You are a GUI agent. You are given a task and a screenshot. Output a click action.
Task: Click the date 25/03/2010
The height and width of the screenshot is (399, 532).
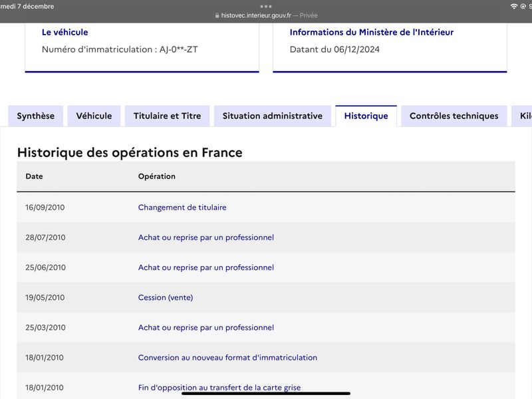pyautogui.click(x=45, y=327)
